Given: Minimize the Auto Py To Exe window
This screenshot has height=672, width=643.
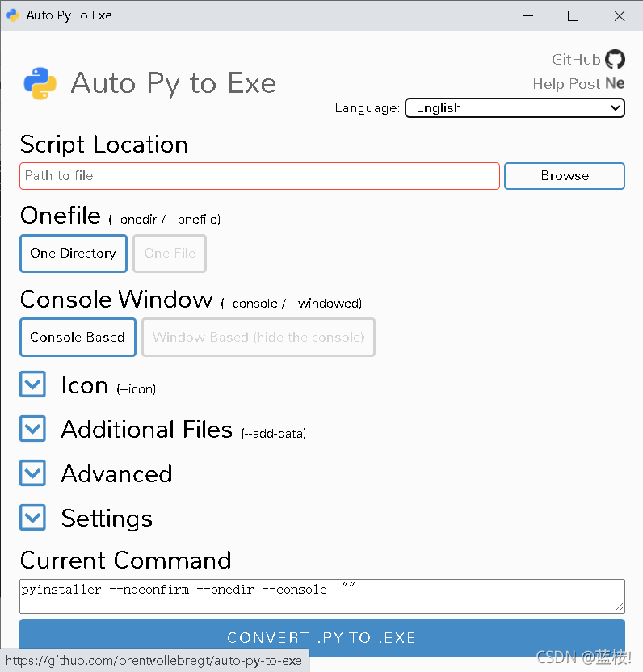Looking at the screenshot, I should (x=527, y=16).
